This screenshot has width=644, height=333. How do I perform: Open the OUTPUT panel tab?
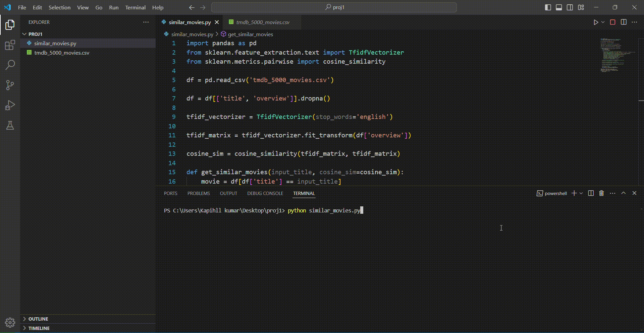point(228,193)
